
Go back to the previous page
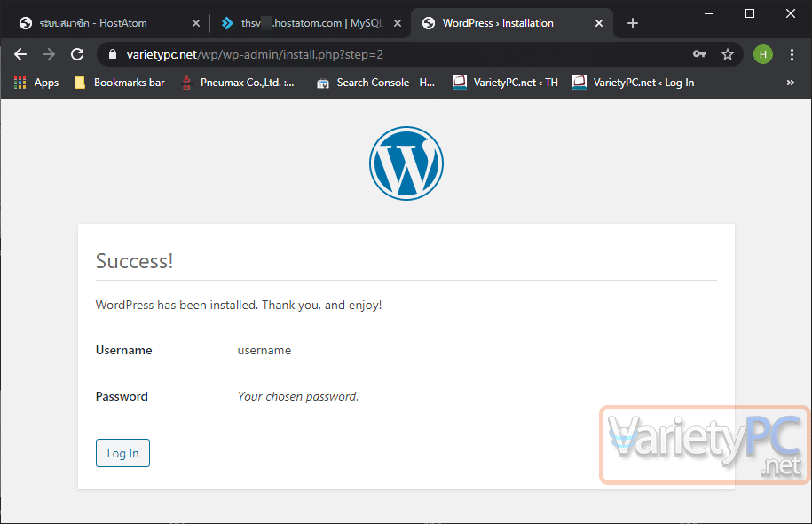point(20,54)
